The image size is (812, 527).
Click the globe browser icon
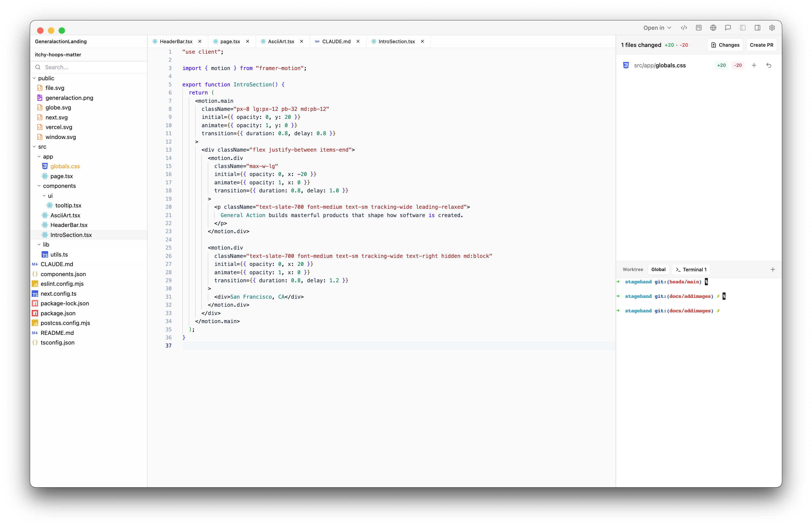(713, 28)
